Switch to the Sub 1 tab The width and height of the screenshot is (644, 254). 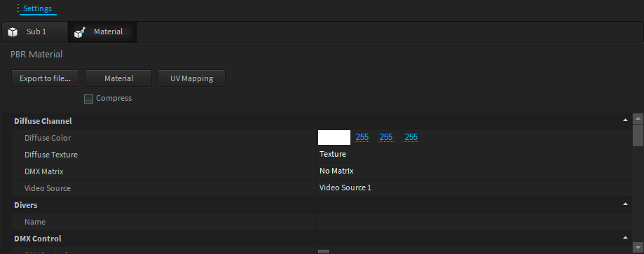(35, 32)
